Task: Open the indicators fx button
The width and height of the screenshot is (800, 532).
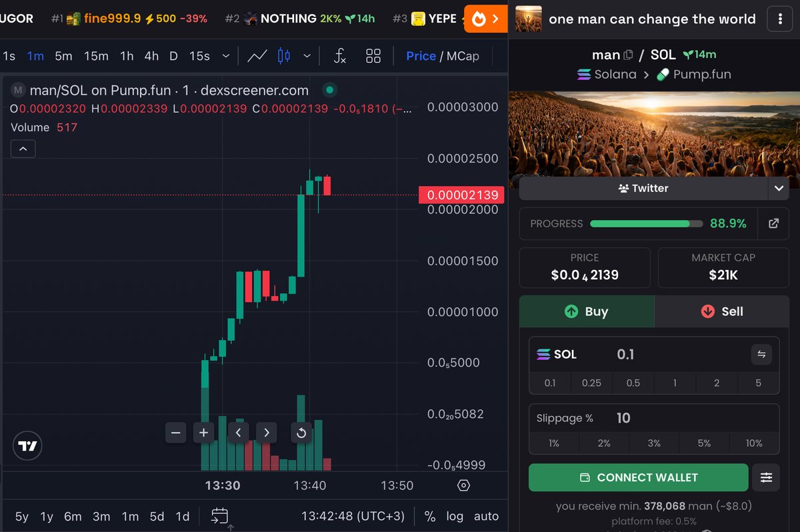Action: tap(340, 56)
